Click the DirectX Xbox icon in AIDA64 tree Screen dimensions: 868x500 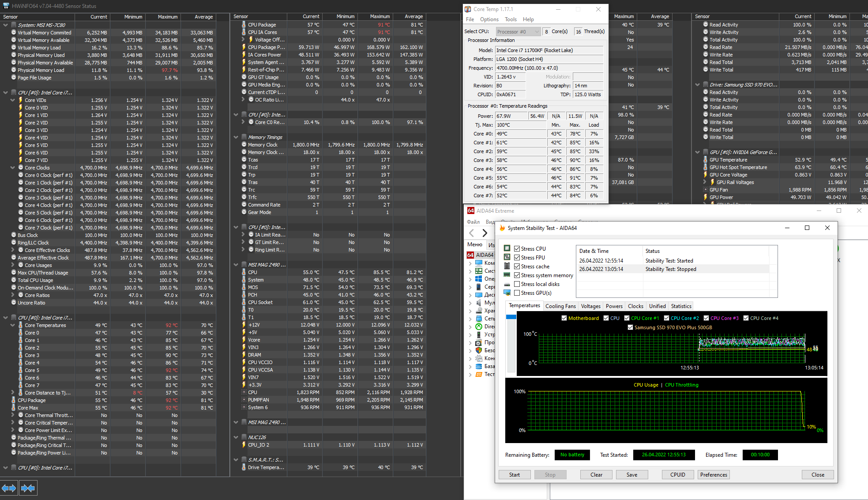click(478, 327)
